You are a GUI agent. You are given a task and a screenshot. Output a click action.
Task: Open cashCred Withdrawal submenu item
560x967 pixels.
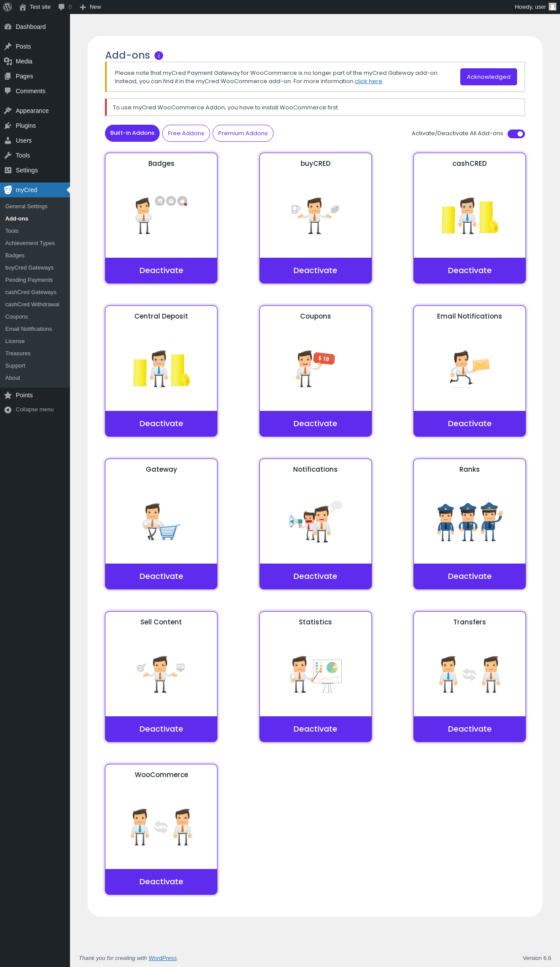(x=35, y=305)
